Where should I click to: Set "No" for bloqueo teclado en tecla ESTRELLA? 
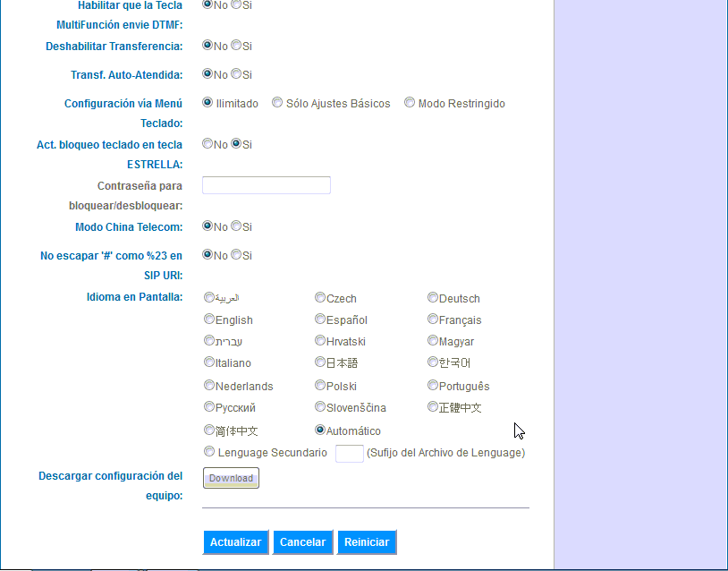click(x=208, y=143)
